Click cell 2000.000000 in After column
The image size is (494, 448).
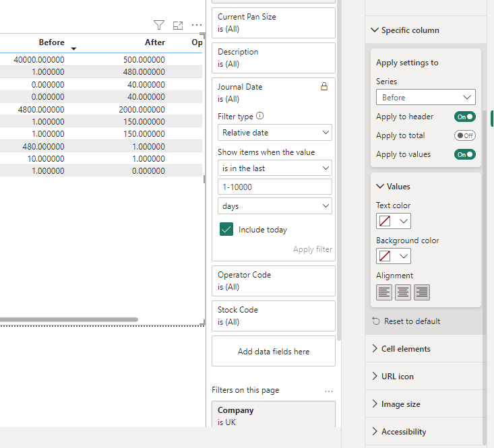[x=142, y=109]
